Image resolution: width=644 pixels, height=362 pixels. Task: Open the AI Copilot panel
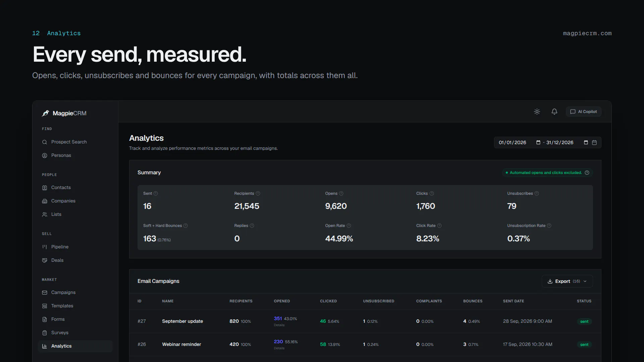point(584,112)
